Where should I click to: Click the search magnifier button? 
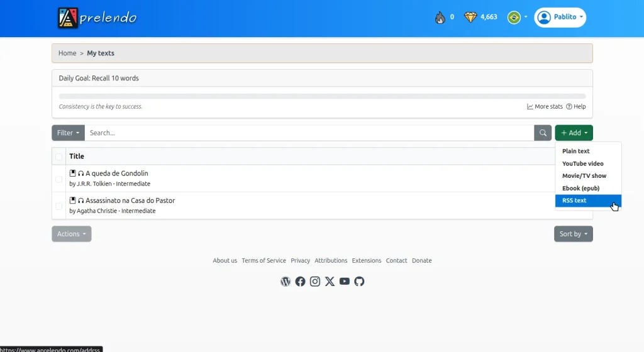[x=543, y=133]
